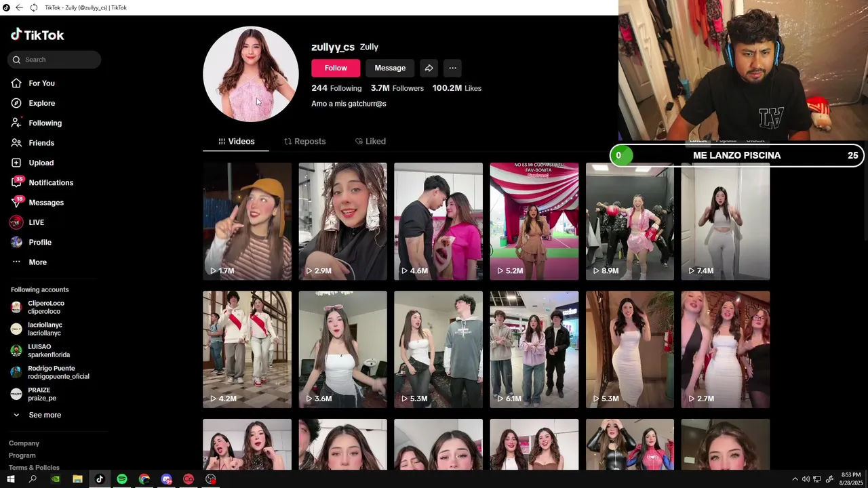
Task: Open the video with 2.7M views
Action: 726,349
